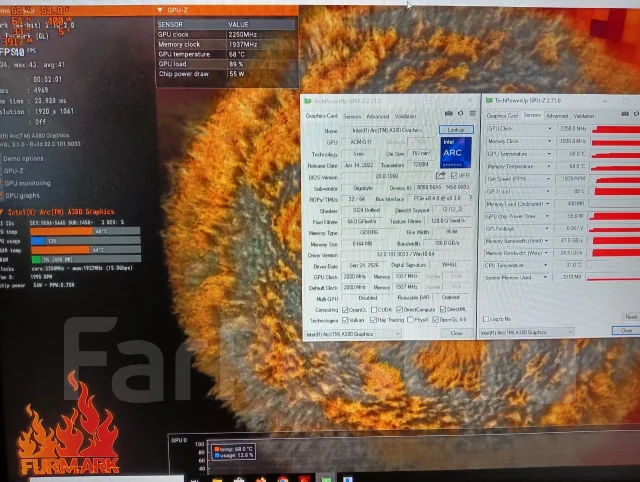Open the hamburger menu in GPU-Z Graphics Card window

point(472,113)
